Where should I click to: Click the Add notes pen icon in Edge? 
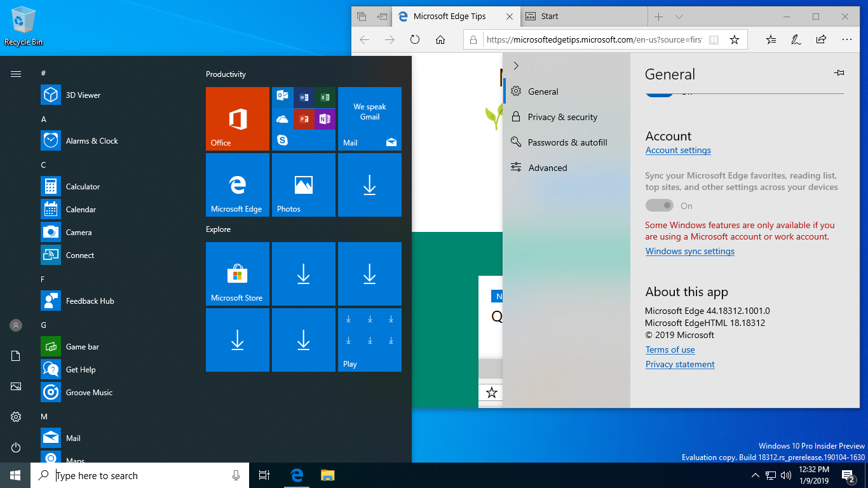[796, 39]
